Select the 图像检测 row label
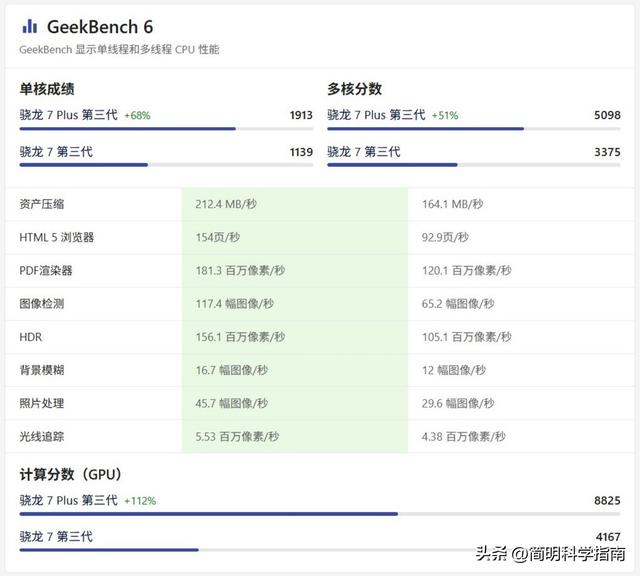 pos(42,304)
